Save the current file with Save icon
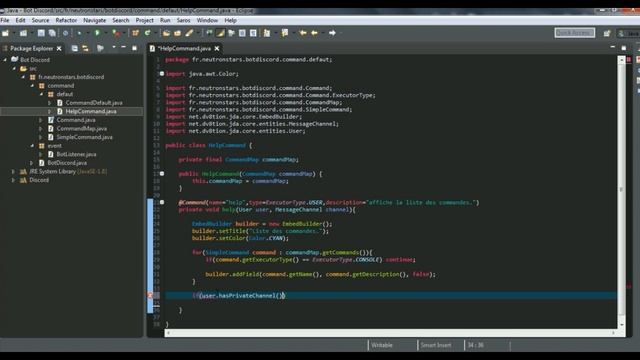The height and width of the screenshot is (360, 640). (41, 33)
